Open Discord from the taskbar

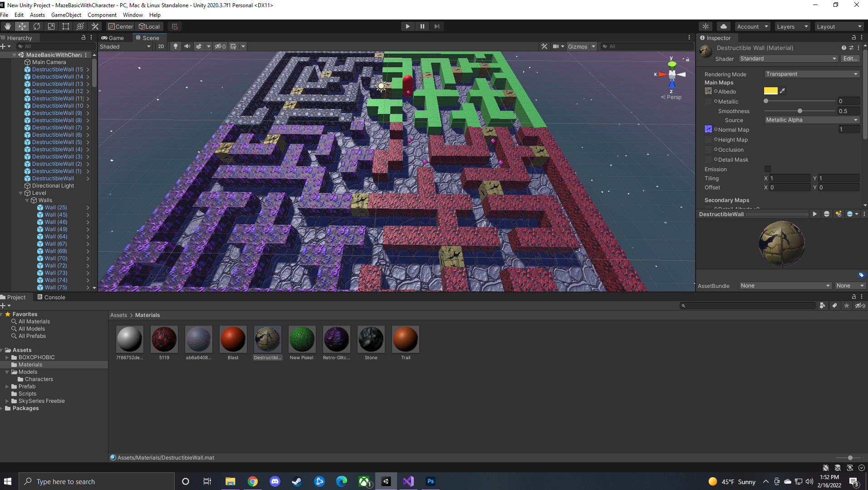[275, 481]
